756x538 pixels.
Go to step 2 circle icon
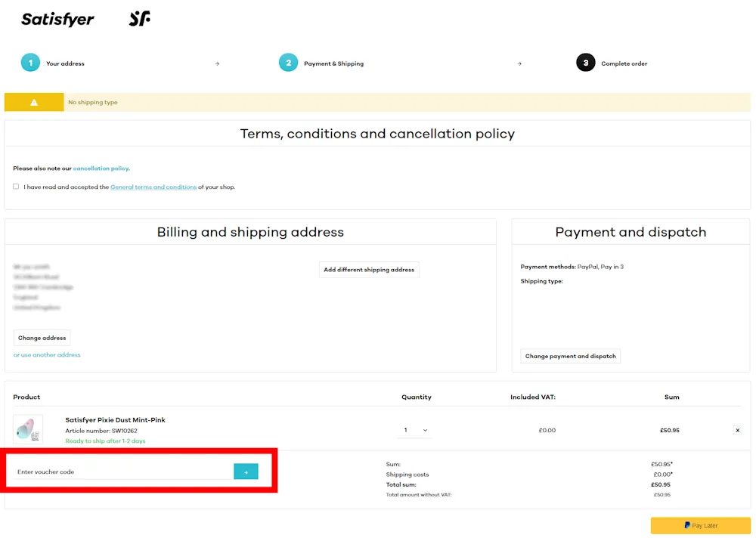[x=288, y=63]
